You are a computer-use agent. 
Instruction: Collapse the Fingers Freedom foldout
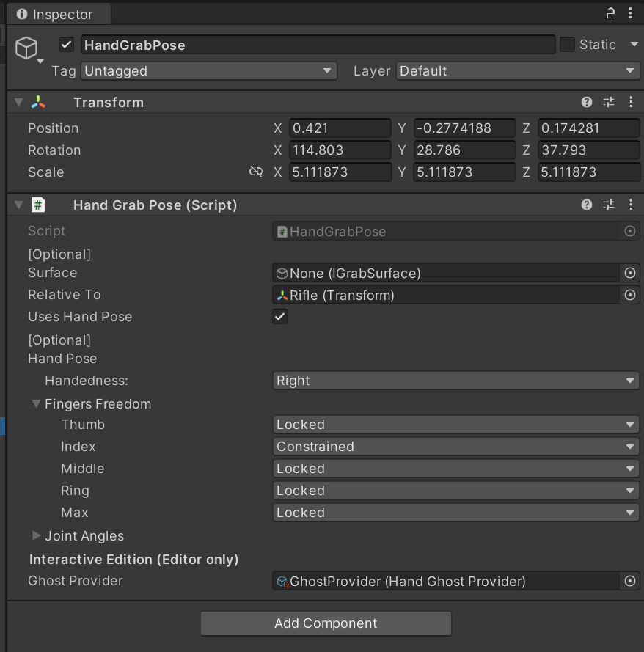(36, 404)
